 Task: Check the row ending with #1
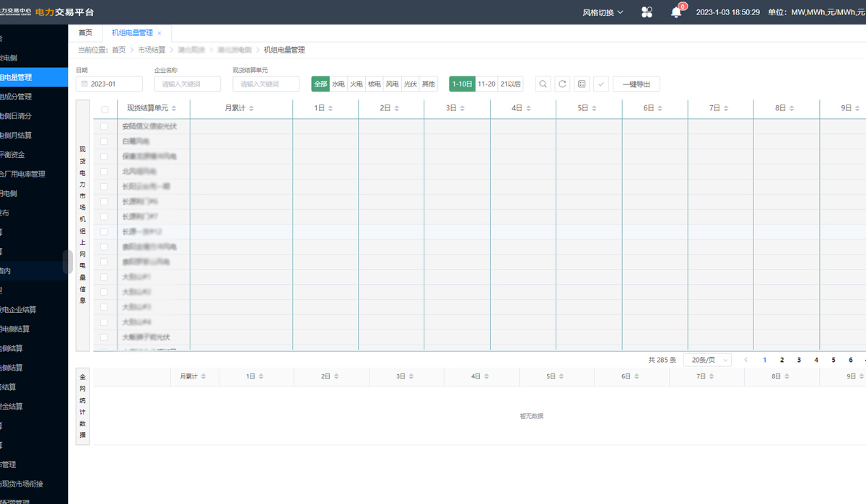[104, 277]
